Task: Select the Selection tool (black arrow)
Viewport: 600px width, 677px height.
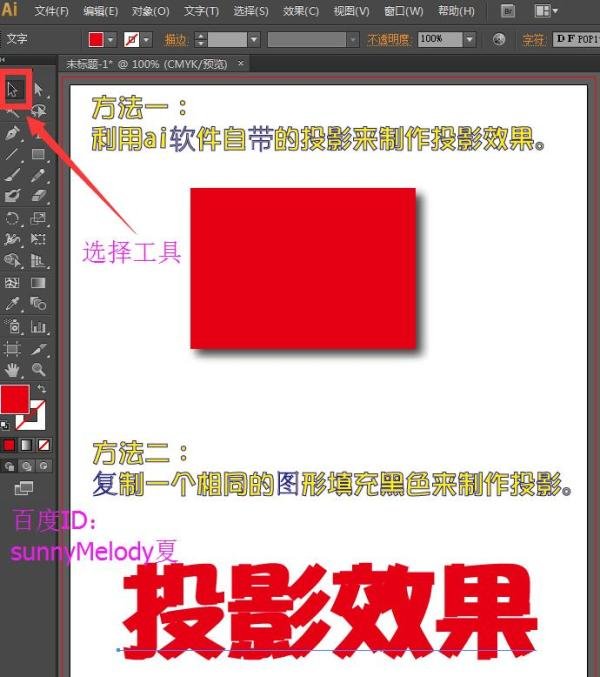Action: (13, 90)
